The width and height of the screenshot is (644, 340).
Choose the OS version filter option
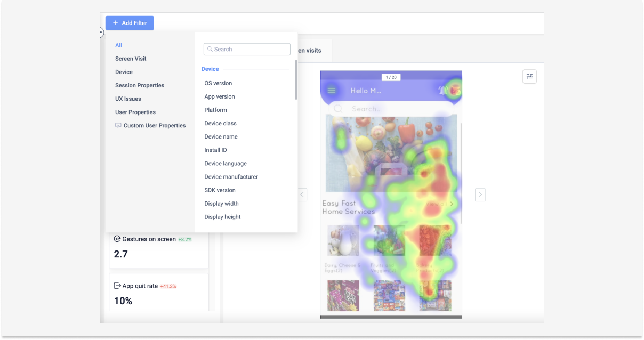click(218, 83)
